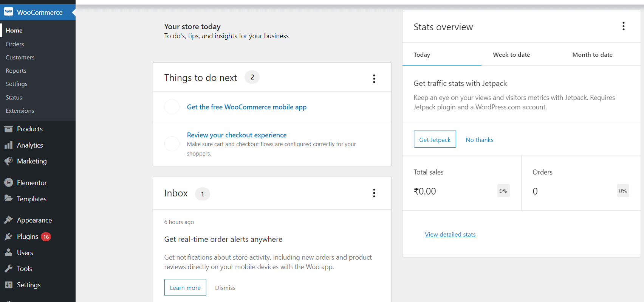Switch to Week to date tab
Image resolution: width=644 pixels, height=302 pixels.
pyautogui.click(x=521, y=54)
